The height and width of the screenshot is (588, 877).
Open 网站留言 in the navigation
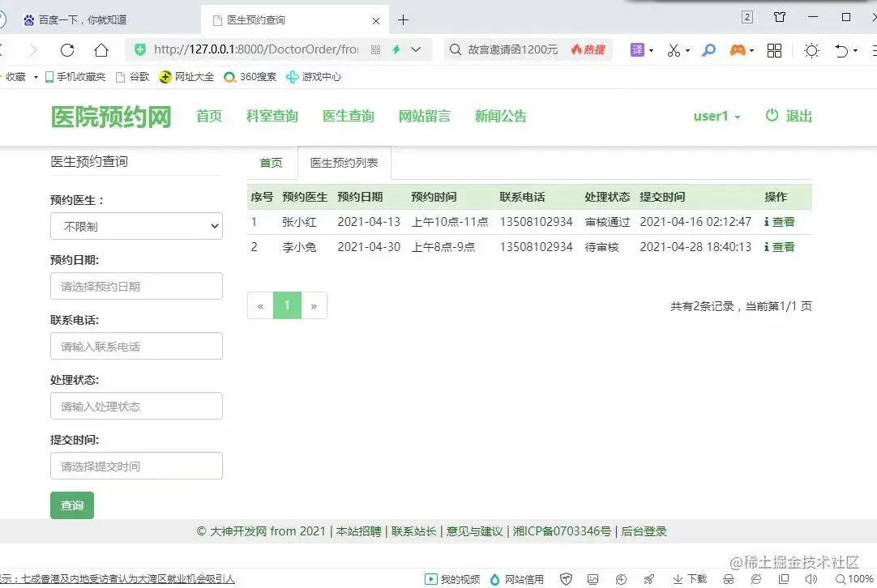coord(425,117)
